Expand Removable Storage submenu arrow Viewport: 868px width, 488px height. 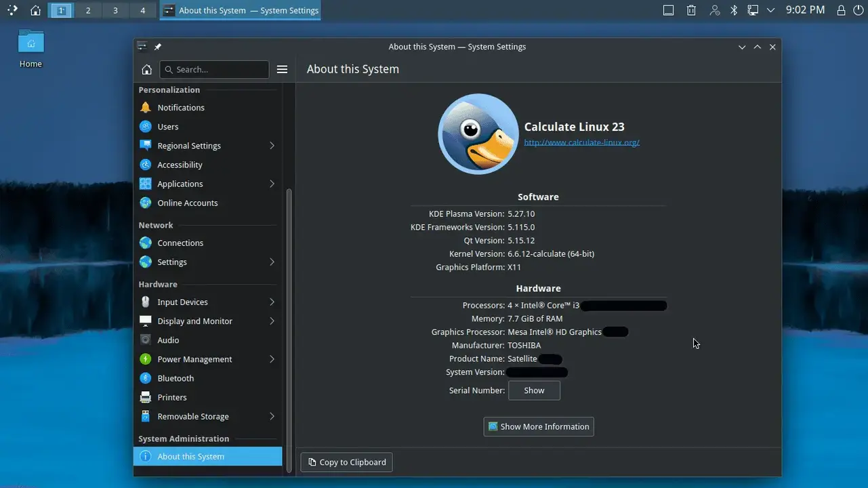tap(272, 416)
